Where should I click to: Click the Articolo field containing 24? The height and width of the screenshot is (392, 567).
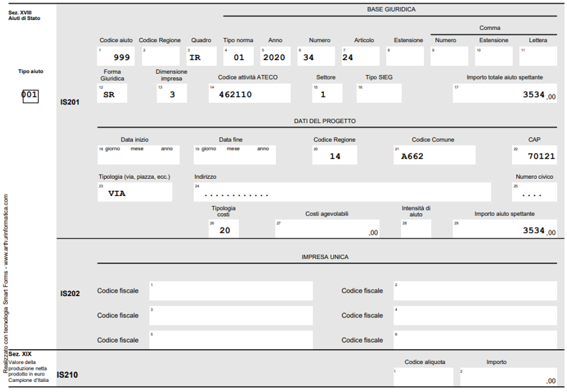pos(360,56)
